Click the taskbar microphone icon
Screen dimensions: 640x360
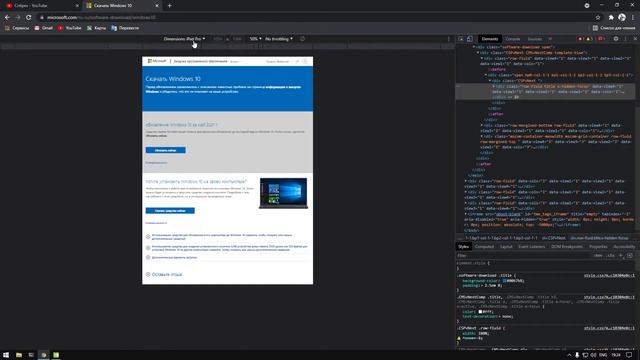point(577,355)
